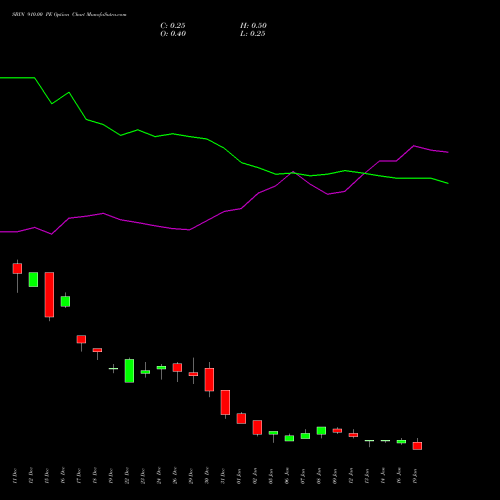The height and width of the screenshot is (500, 500).
Task: Click the red candle above 30 Dec
Action: (x=209, y=380)
